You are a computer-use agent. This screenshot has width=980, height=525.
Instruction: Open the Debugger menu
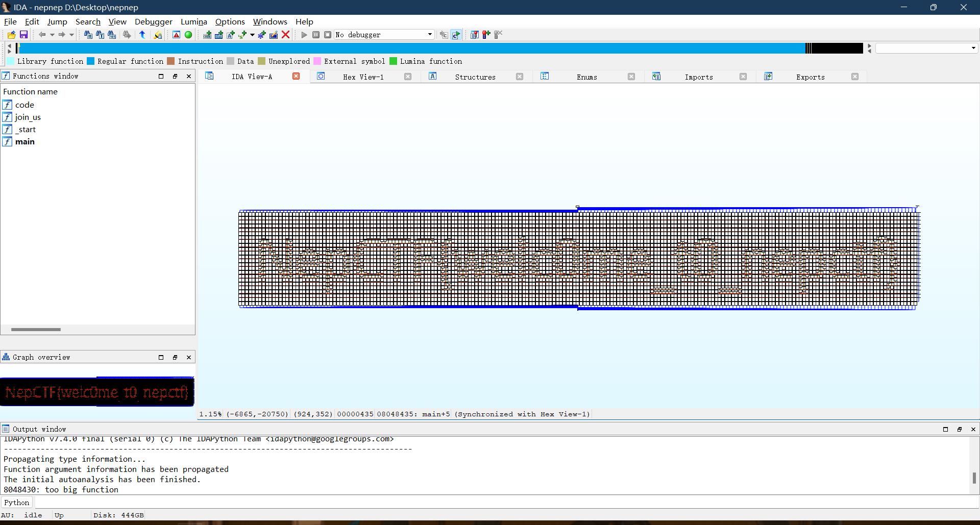[x=153, y=22]
